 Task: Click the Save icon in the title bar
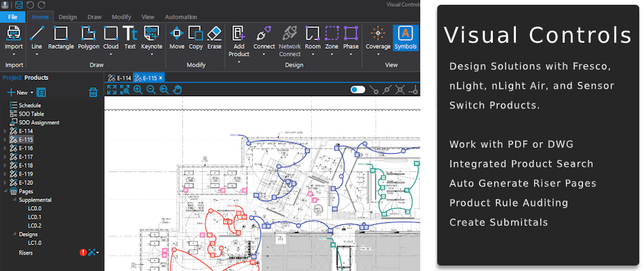pyautogui.click(x=19, y=5)
